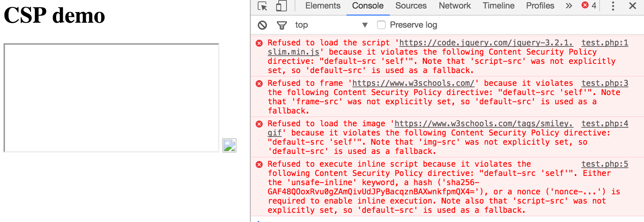Open the test.php:1 source link
This screenshot has width=644, height=222.
click(x=605, y=43)
